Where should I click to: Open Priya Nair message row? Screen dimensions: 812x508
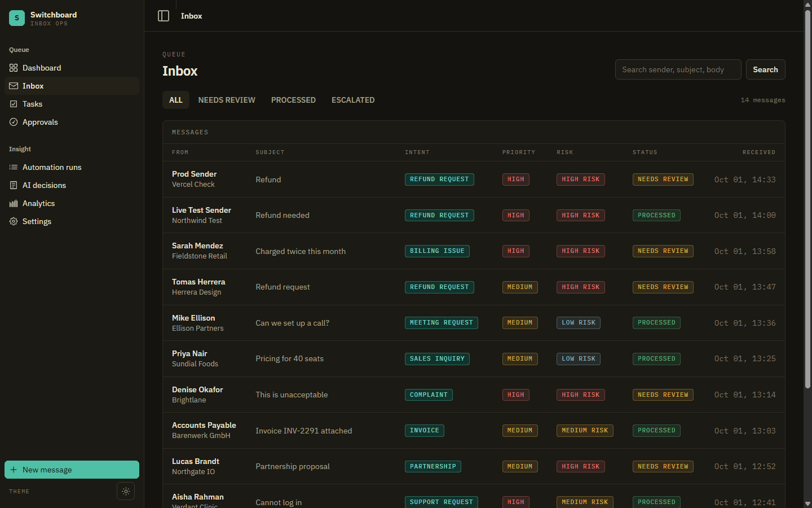coord(474,359)
